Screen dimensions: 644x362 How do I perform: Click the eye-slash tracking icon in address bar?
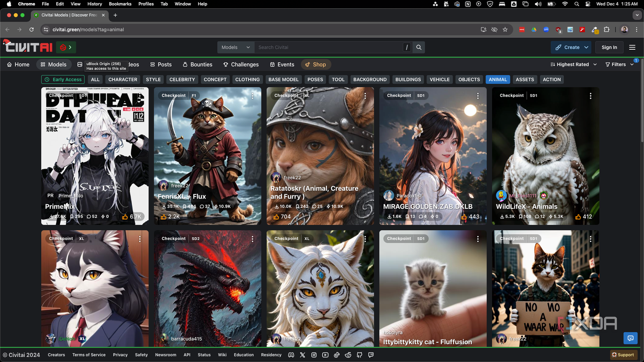[x=494, y=30]
